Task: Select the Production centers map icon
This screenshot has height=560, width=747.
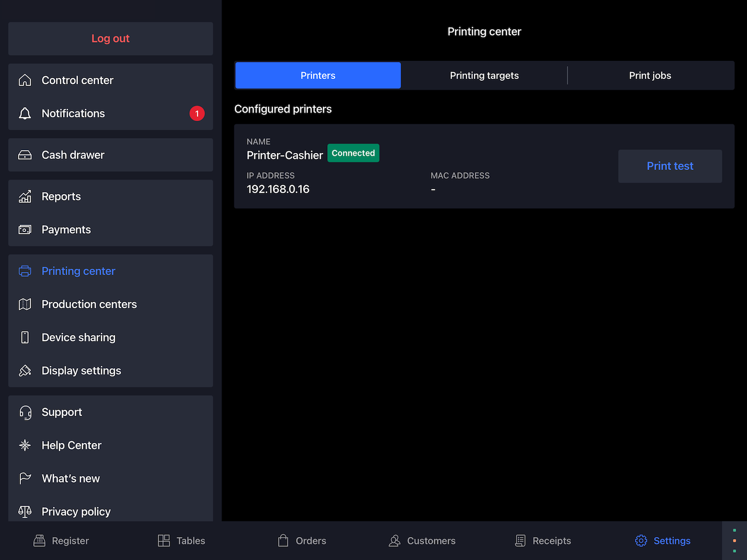Action: (25, 305)
